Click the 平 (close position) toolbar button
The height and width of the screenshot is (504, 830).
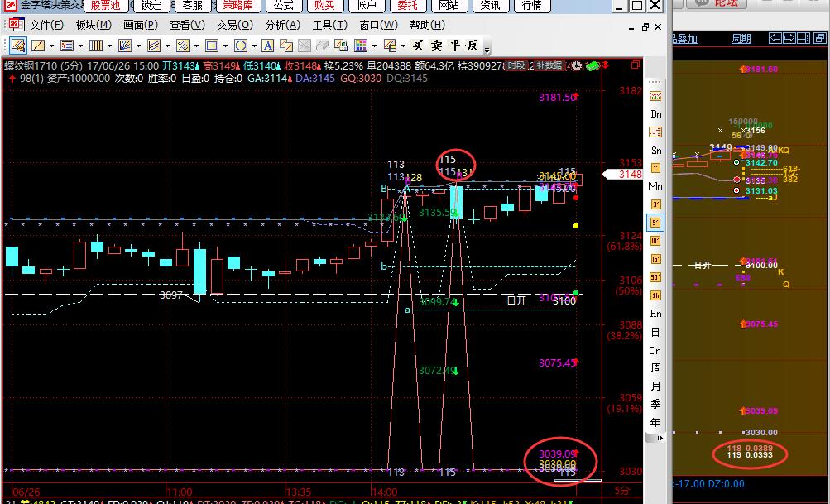point(454,46)
